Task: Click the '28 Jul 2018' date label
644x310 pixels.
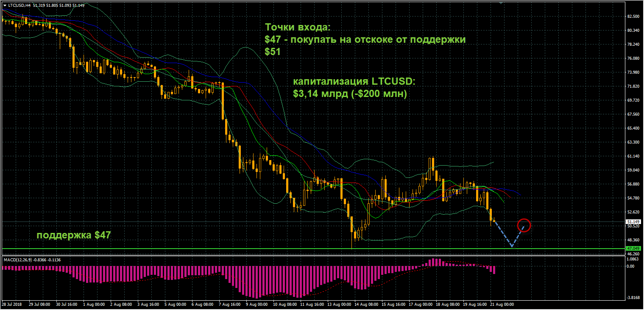Action: pyautogui.click(x=11, y=304)
